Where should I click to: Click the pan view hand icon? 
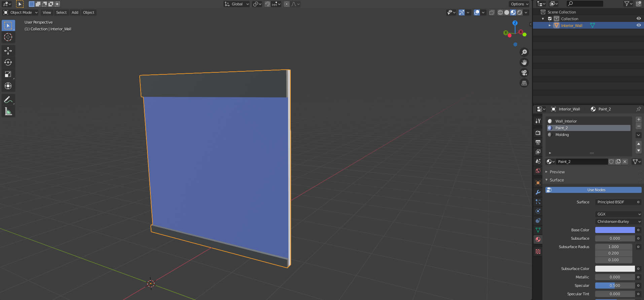[524, 63]
